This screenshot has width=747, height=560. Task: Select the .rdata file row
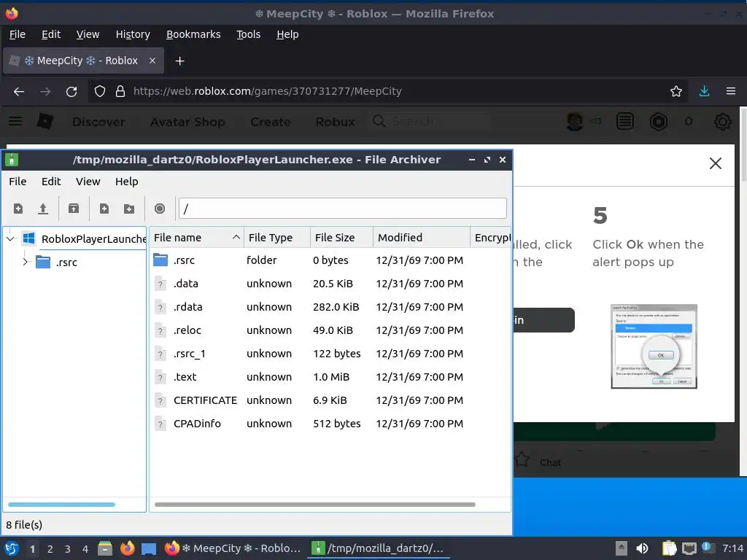(330, 307)
